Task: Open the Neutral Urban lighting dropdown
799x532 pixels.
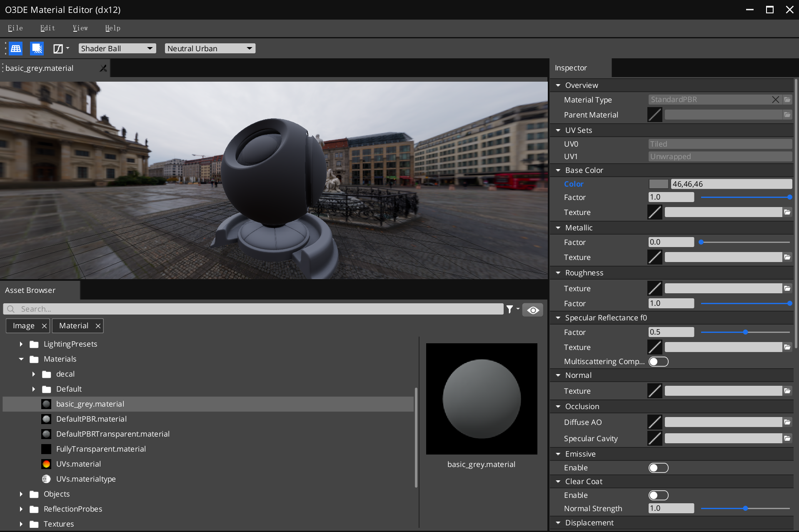Action: 210,49
